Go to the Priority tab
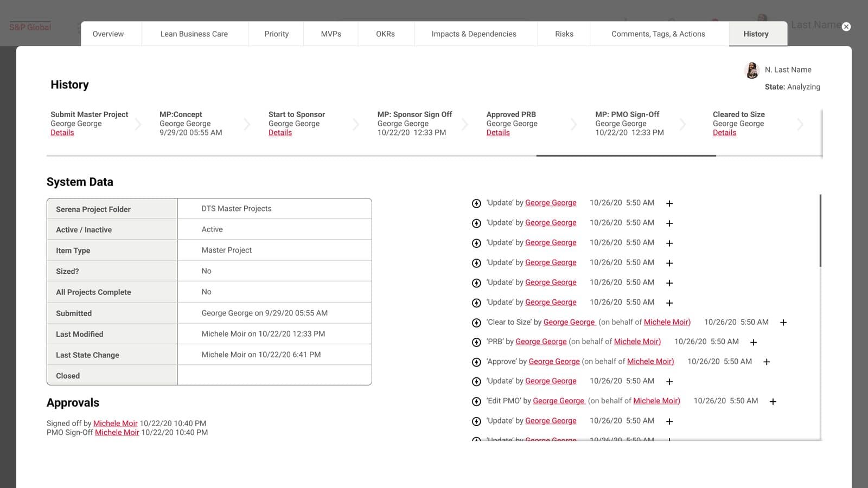This screenshot has width=868, height=488. (x=277, y=34)
